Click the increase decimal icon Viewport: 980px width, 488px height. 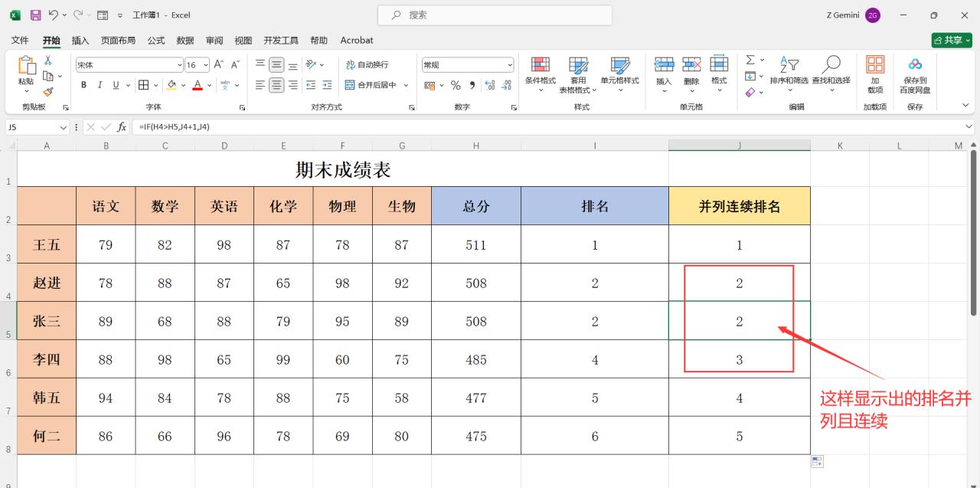(x=490, y=85)
